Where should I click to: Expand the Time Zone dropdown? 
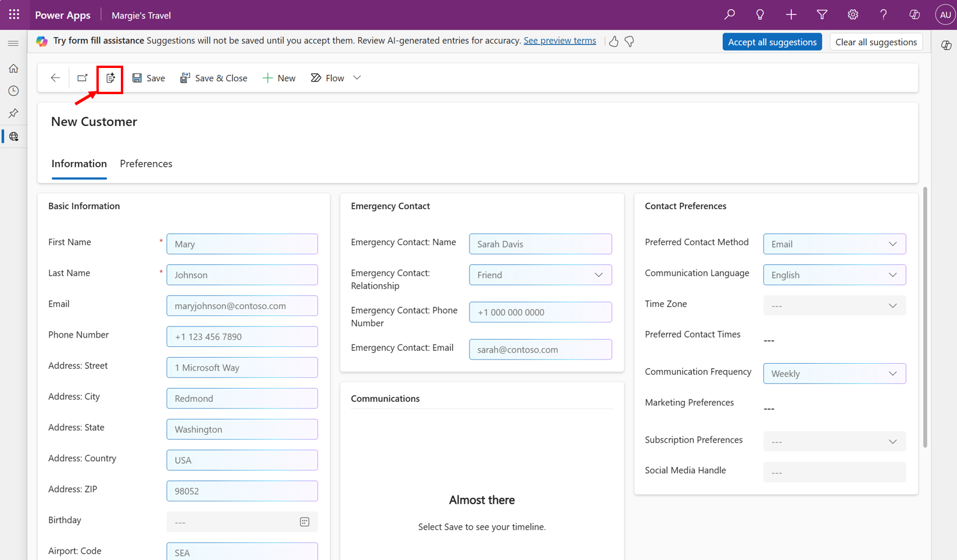(x=892, y=306)
